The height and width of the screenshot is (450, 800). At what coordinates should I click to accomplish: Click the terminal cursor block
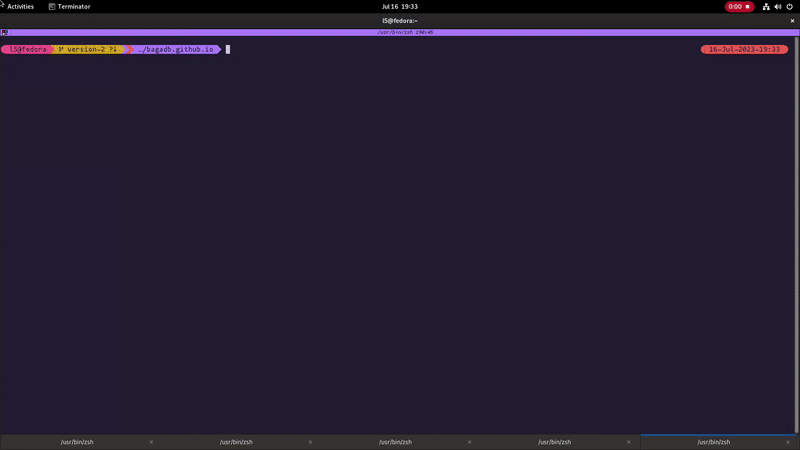pos(228,49)
